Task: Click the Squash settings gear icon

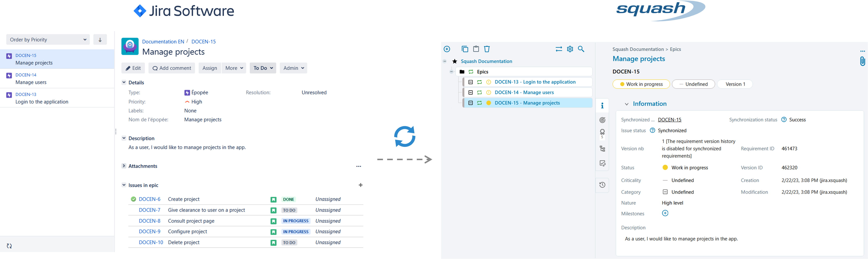Action: [570, 49]
